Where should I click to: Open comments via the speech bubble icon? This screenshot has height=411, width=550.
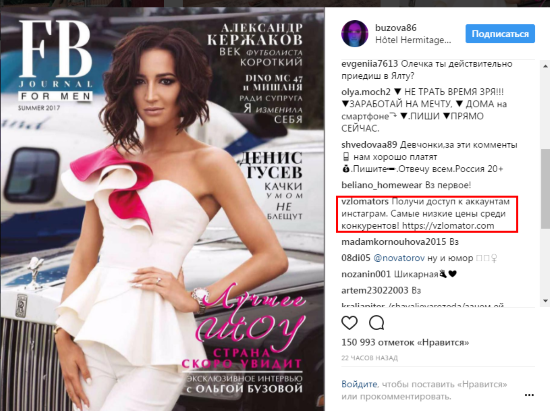pos(376,323)
